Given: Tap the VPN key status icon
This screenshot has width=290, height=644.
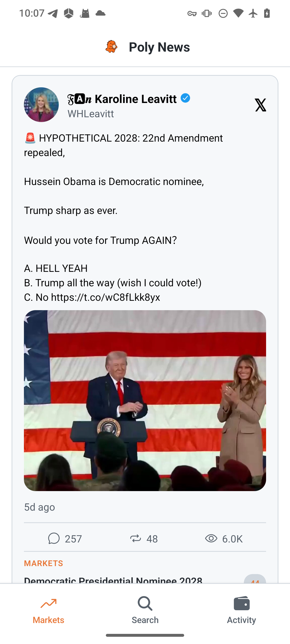Looking at the screenshot, I should click(x=192, y=13).
